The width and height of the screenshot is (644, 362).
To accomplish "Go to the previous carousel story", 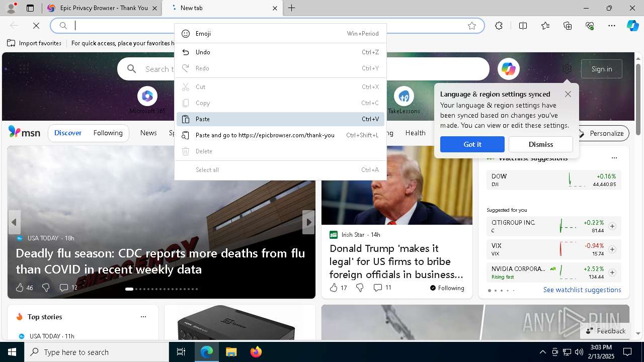I will [x=14, y=222].
